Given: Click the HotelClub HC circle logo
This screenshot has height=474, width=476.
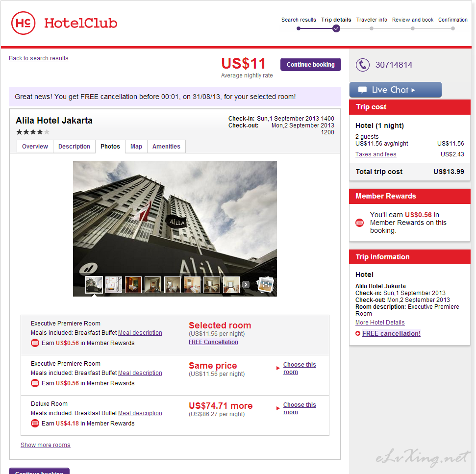Looking at the screenshot, I should 23,23.
